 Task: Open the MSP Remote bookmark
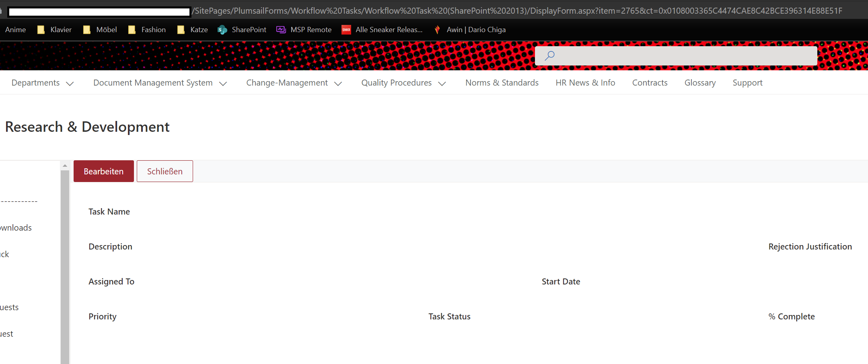tap(304, 30)
